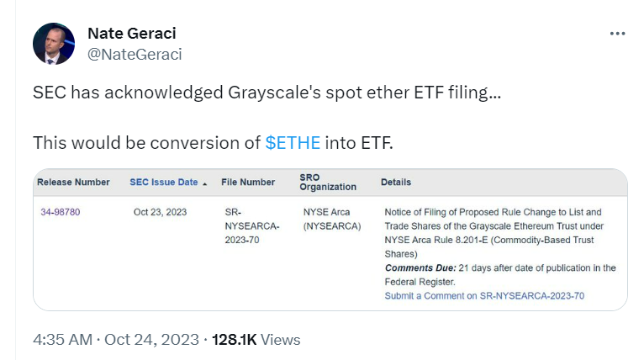Screen dimensions: 644x360
Task: Select the File Number column header
Action: [x=248, y=182]
